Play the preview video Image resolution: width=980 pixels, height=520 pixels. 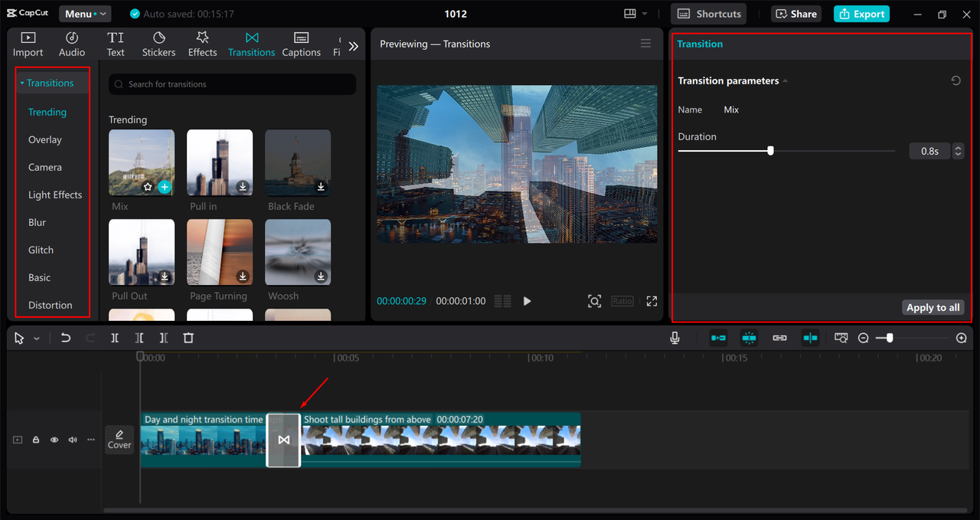527,301
